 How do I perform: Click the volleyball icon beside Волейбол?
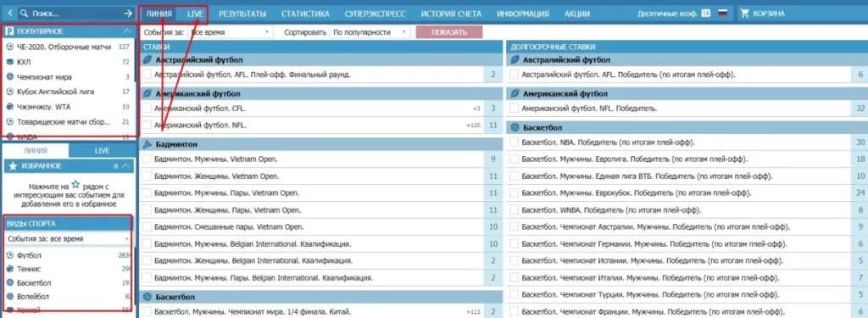pos(10,297)
